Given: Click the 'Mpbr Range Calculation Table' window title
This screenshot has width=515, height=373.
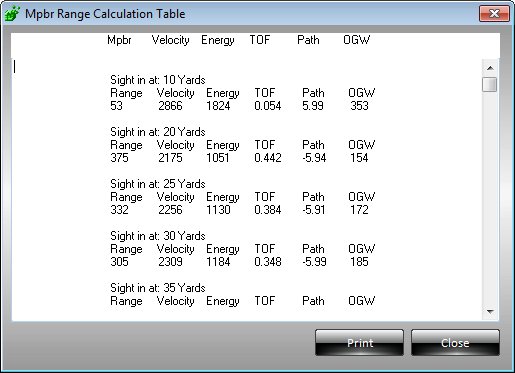Looking at the screenshot, I should tap(105, 14).
